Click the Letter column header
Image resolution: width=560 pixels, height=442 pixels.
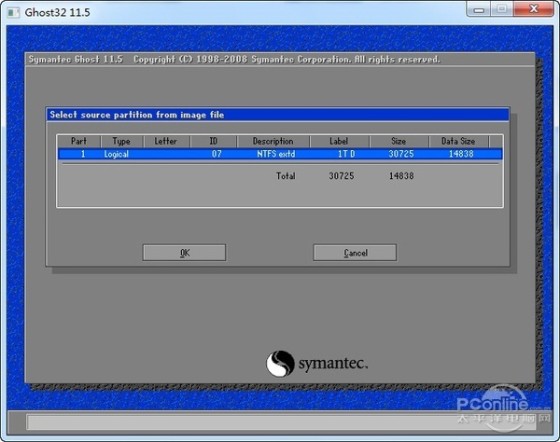(166, 141)
